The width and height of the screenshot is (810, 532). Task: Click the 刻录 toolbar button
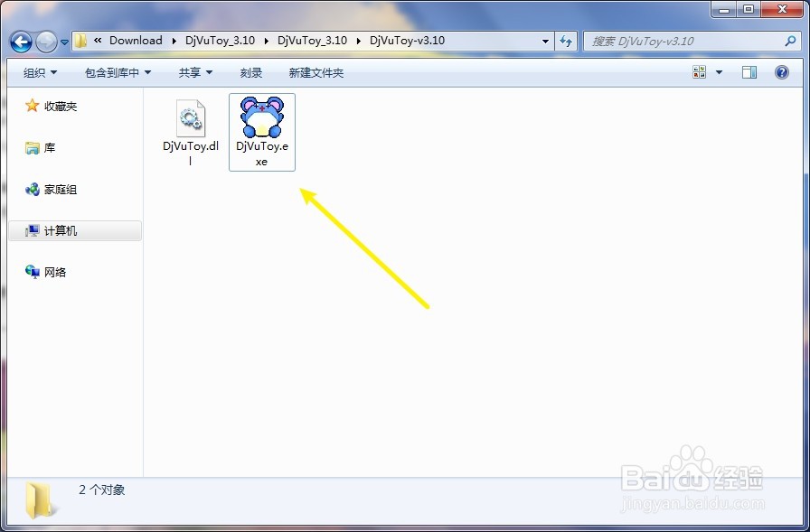tap(251, 73)
